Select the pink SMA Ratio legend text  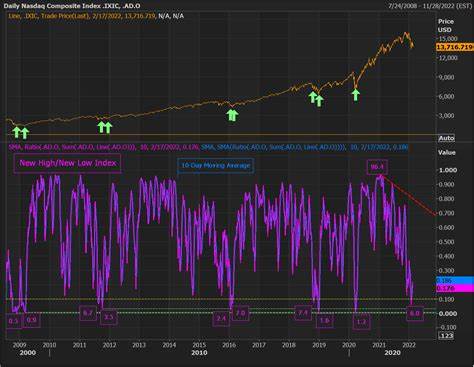coord(104,147)
